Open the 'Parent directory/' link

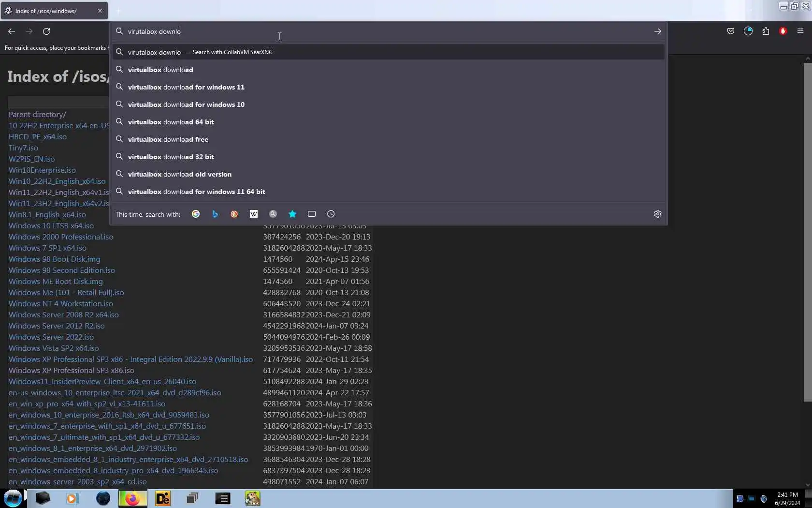click(37, 115)
